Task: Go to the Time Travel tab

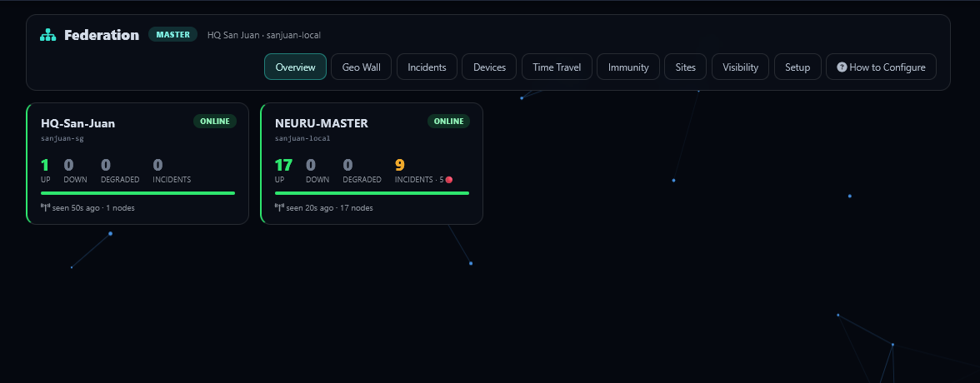Action: (557, 67)
